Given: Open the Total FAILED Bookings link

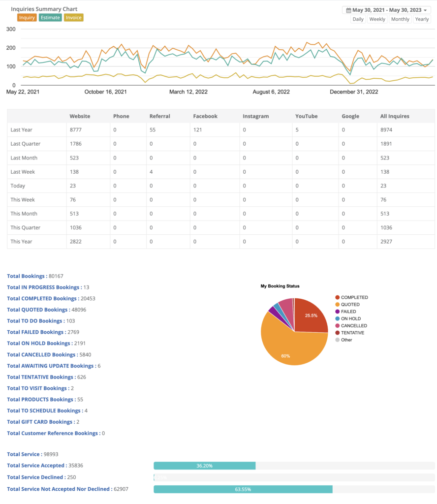Looking at the screenshot, I should [x=35, y=332].
